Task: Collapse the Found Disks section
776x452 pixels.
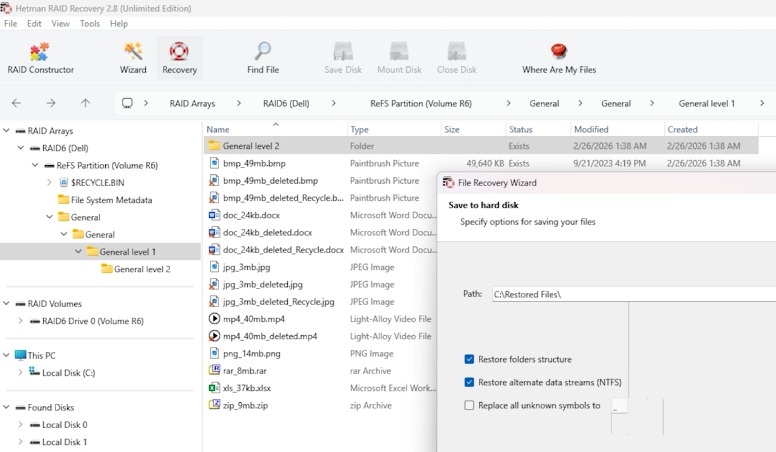Action: pyautogui.click(x=6, y=407)
